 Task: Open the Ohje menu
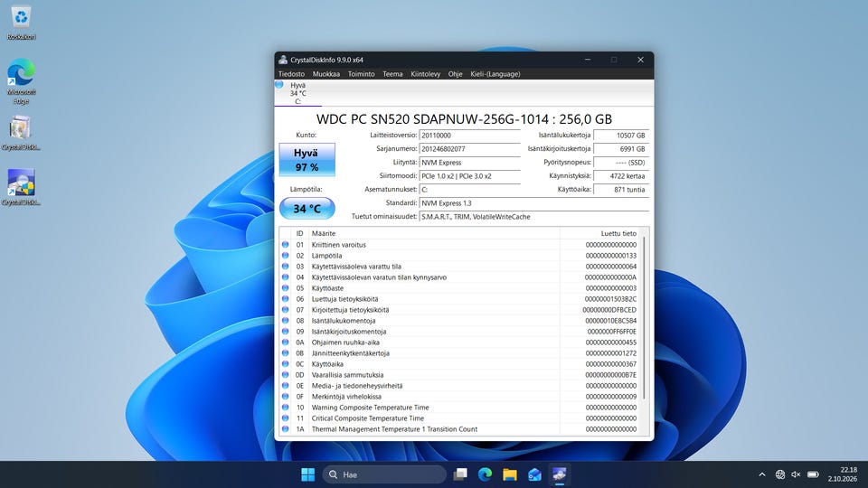click(455, 73)
